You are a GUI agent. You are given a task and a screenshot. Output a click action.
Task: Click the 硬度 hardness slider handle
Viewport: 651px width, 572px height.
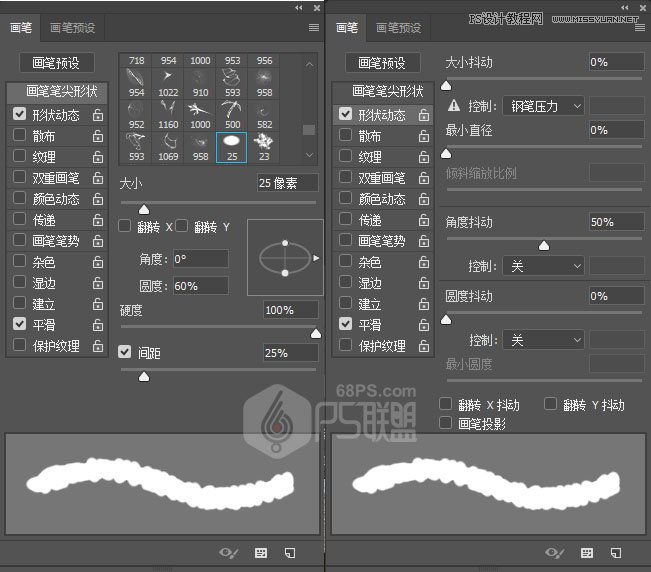[x=316, y=333]
